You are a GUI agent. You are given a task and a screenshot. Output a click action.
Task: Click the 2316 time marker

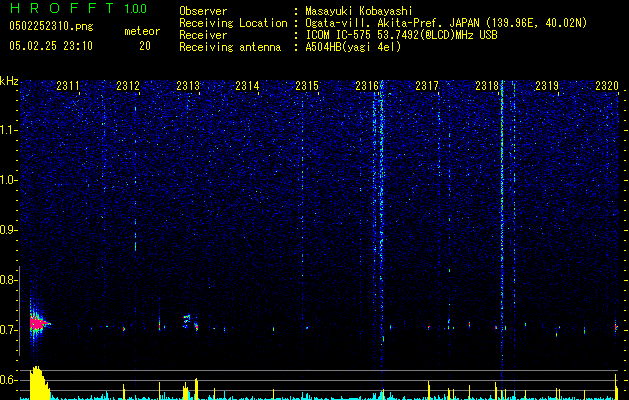tap(367, 85)
